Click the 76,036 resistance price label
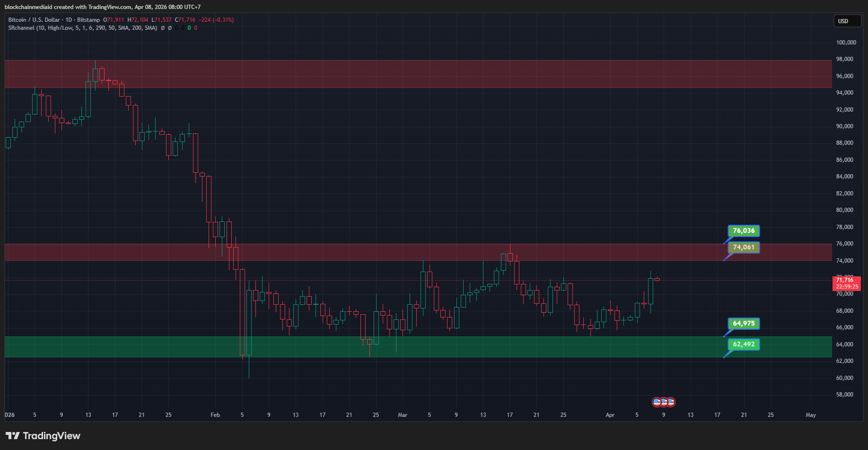 [x=743, y=231]
